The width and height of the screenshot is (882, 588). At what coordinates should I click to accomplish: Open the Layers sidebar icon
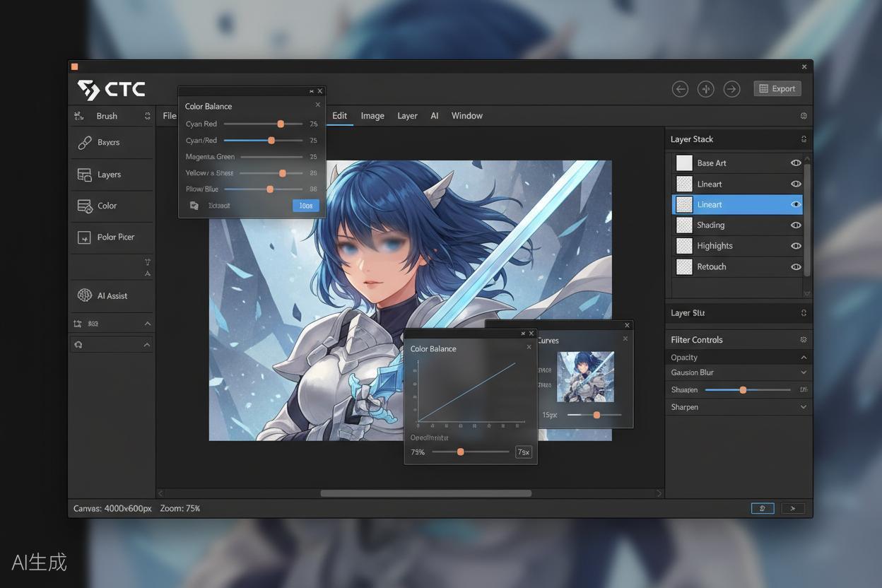click(85, 175)
